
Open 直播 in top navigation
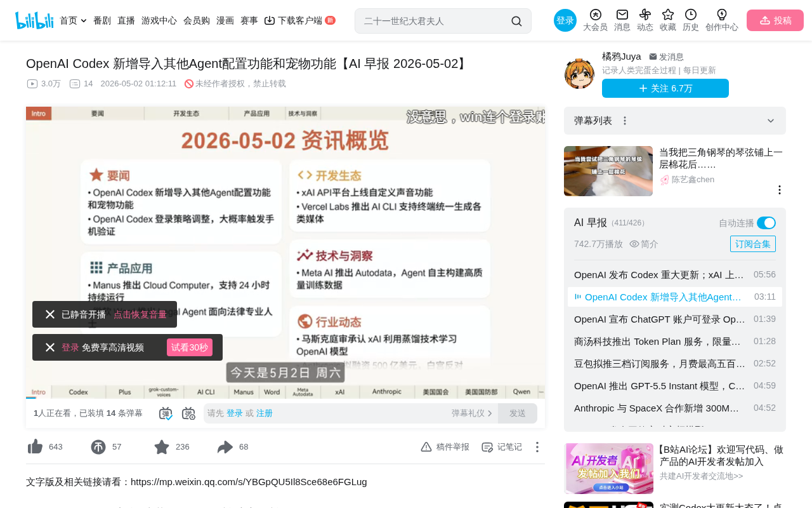point(126,20)
